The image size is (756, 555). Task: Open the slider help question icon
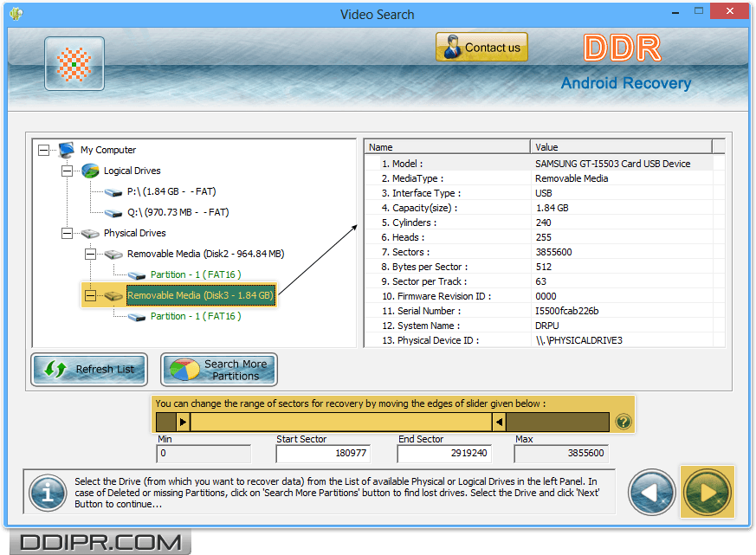[x=623, y=422]
